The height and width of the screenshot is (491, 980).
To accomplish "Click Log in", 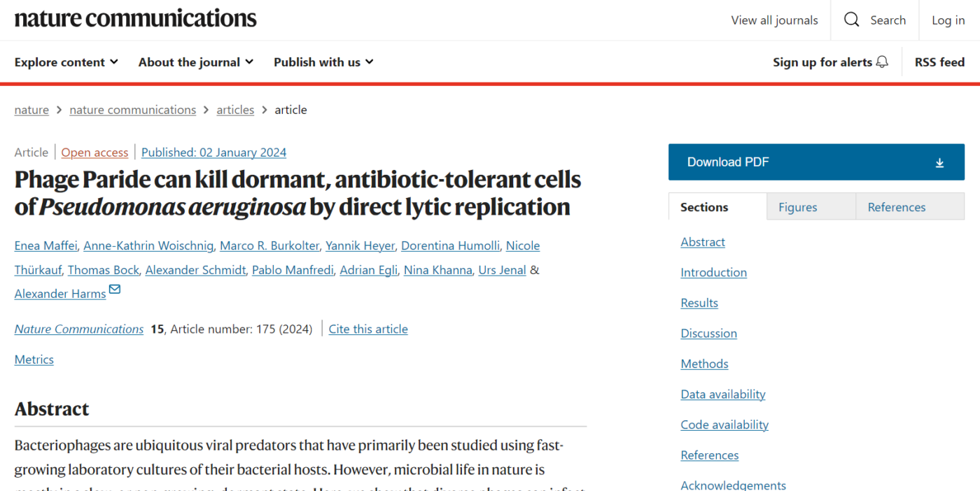I will 948,20.
